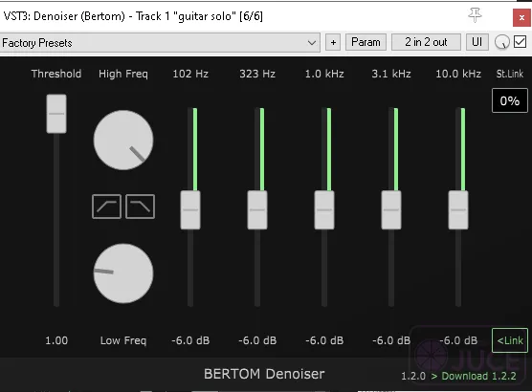Click the 102 Hz band label

pos(190,74)
